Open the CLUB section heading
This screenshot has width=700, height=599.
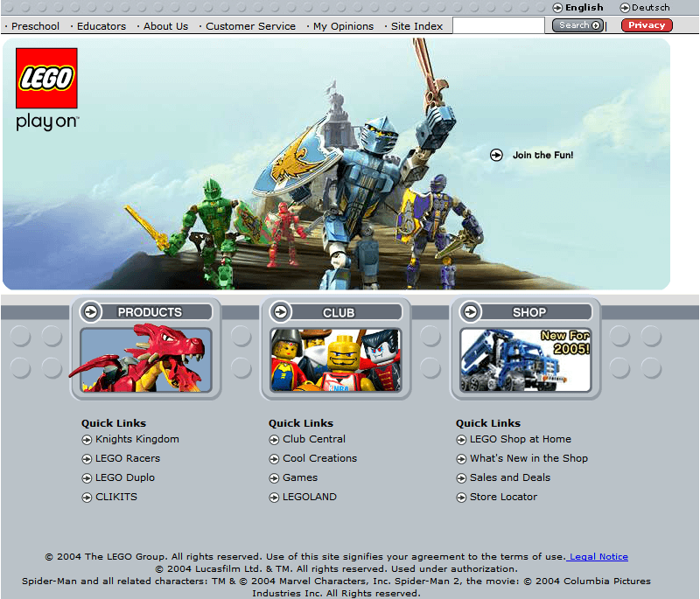pos(339,313)
